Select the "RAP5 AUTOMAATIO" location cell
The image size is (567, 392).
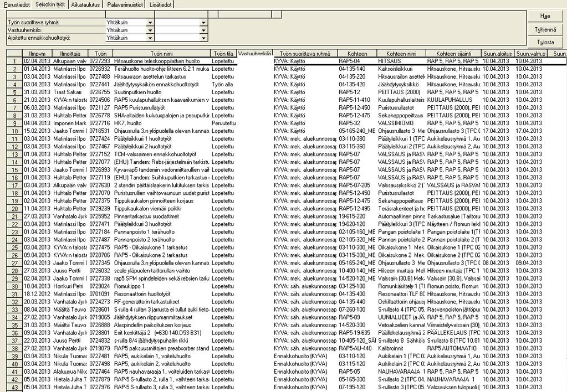tap(453, 349)
